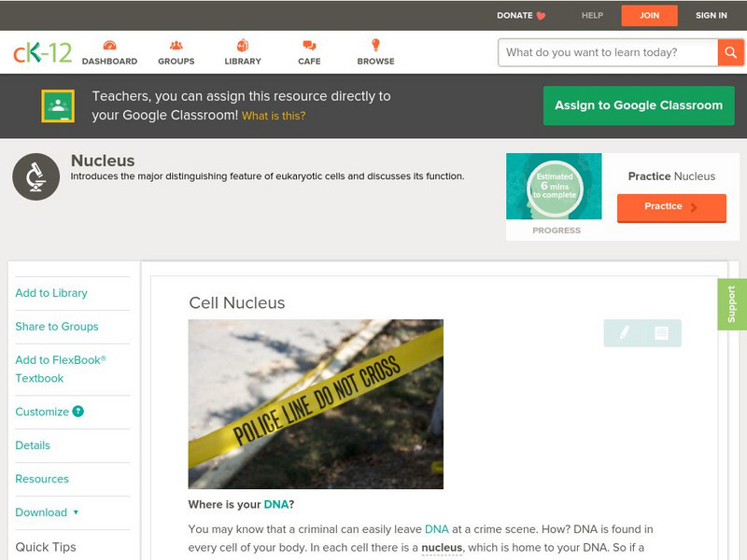Image resolution: width=747 pixels, height=560 pixels.
Task: Click the 'Quick Tips' heading
Action: point(46,547)
